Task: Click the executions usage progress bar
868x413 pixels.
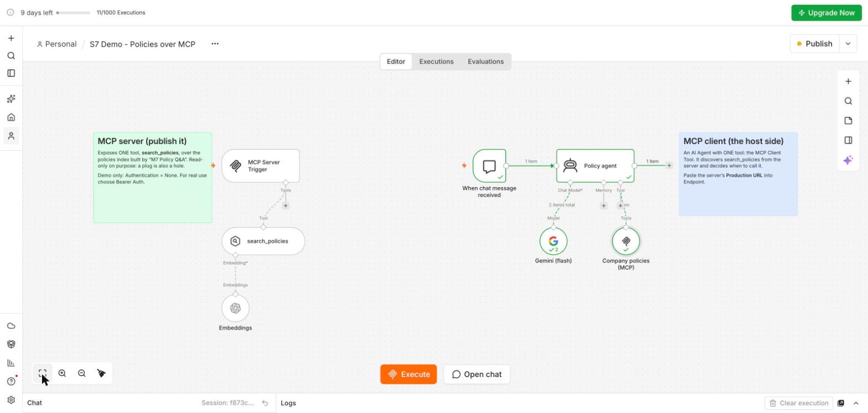Action: 73,13
